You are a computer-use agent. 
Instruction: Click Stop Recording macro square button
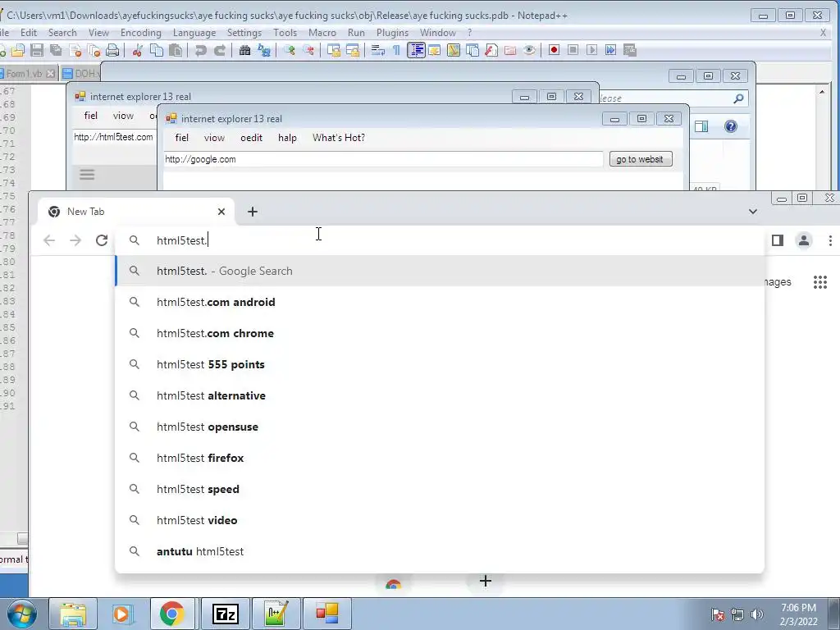click(x=573, y=50)
